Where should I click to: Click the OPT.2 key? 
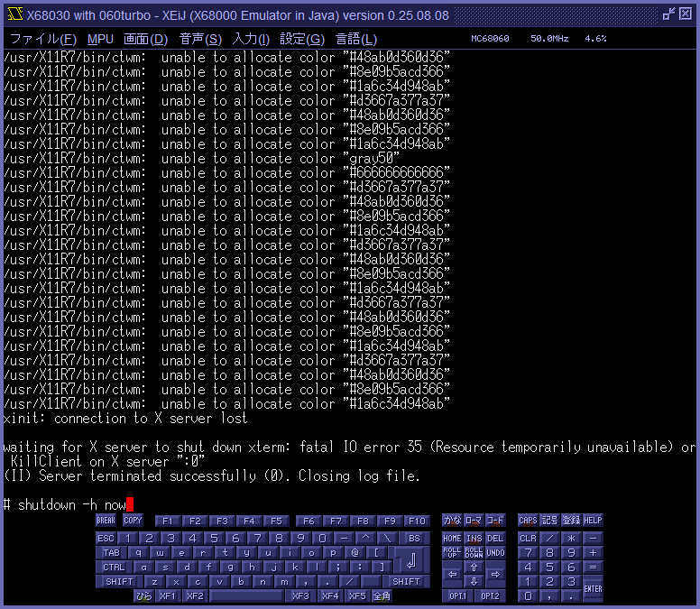pyautogui.click(x=490, y=596)
